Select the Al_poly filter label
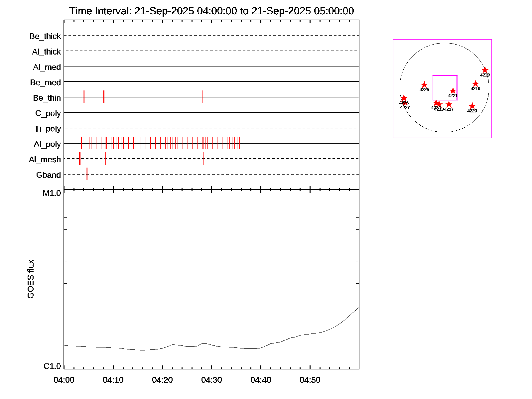This screenshot has height=399, width=532. coord(47,144)
